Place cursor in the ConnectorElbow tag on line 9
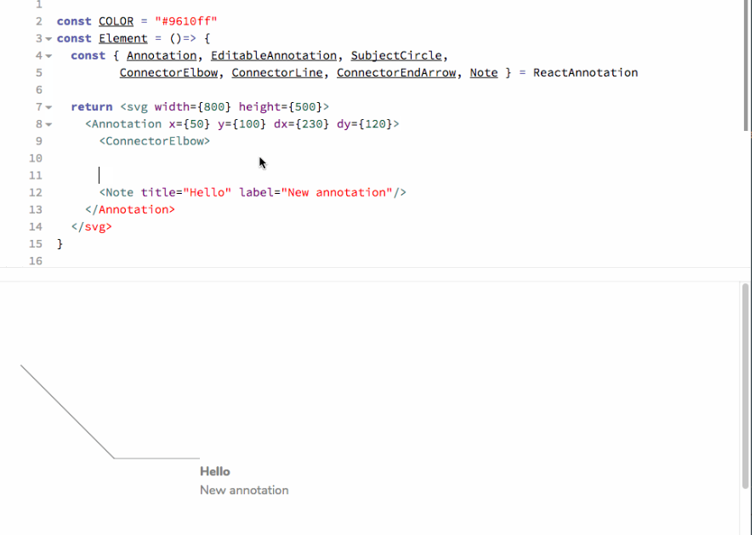Viewport: 756px width, 535px height. point(156,140)
